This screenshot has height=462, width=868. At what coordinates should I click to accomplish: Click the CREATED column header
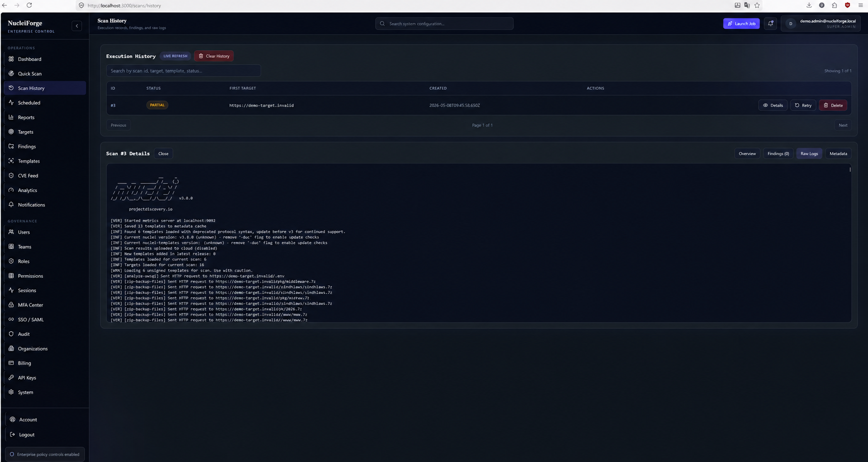438,88
